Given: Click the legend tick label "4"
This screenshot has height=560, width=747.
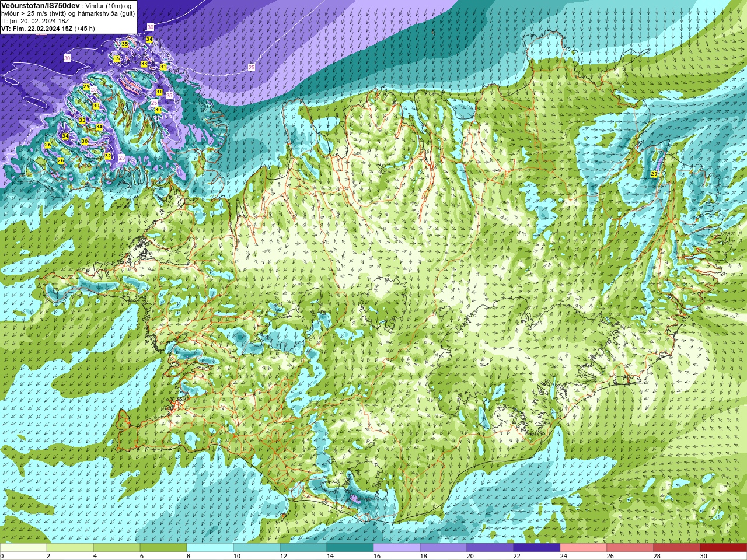Looking at the screenshot, I should click(95, 556).
